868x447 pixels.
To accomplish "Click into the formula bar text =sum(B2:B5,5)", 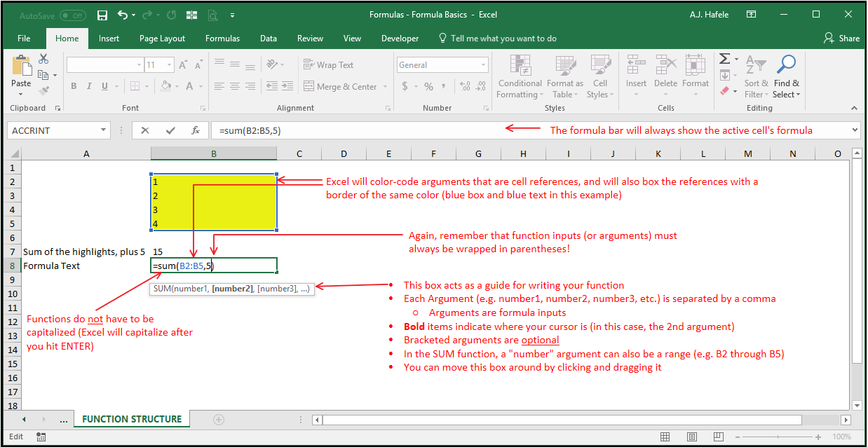I will pos(250,130).
